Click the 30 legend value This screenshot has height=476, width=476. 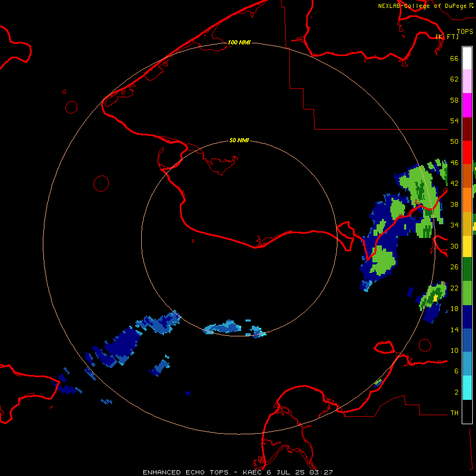[x=454, y=246]
